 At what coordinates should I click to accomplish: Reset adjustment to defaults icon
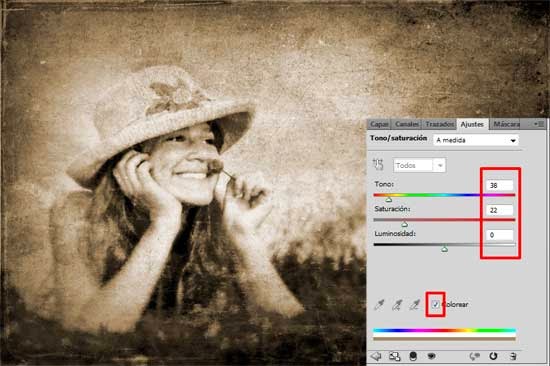[x=493, y=356]
